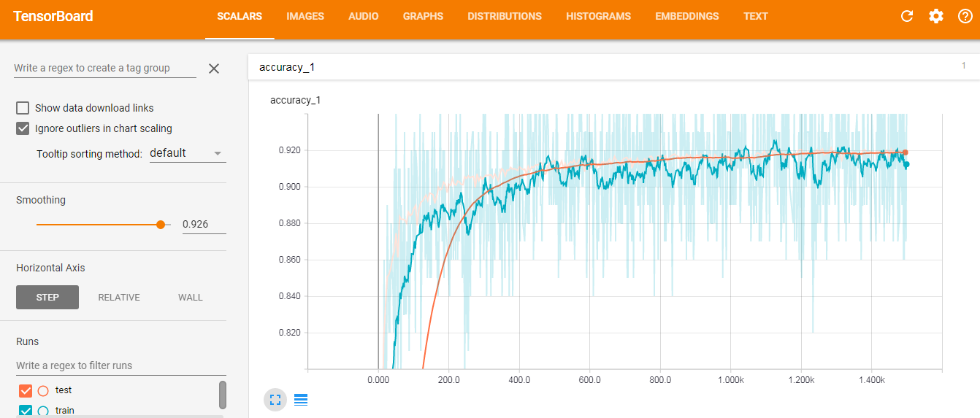Screen dimensions: 980x418
Task: Open the AUDIO tab
Action: pos(364,16)
